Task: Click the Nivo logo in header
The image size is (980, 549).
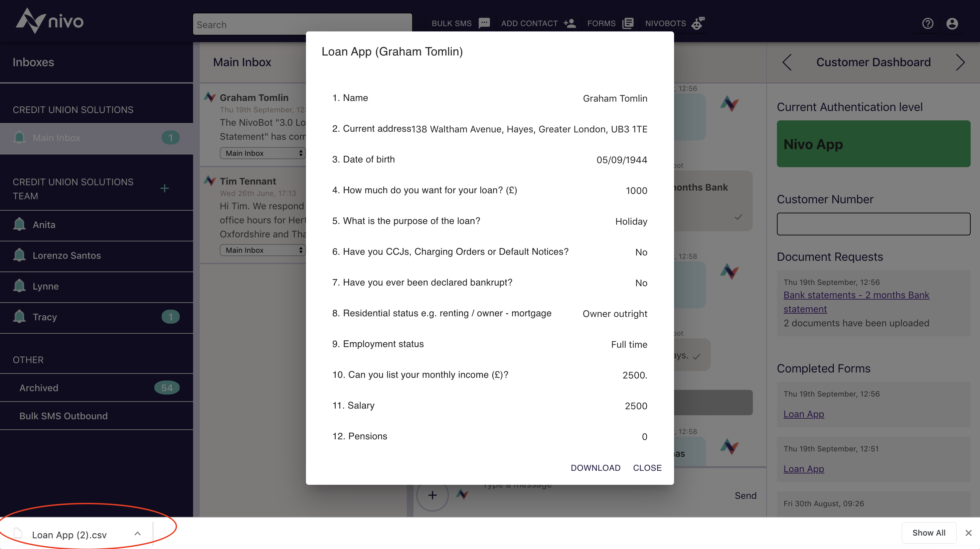Action: [x=49, y=21]
